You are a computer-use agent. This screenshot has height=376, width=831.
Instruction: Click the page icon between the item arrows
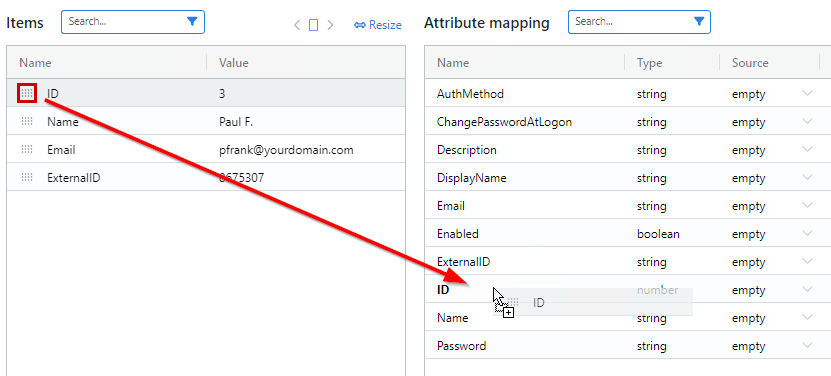coord(314,25)
